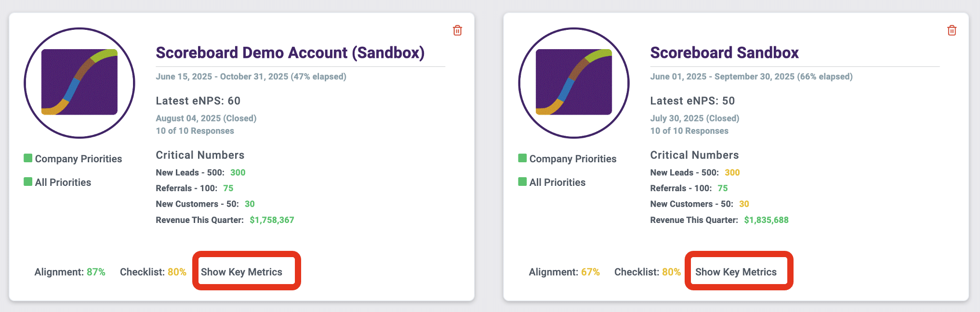The height and width of the screenshot is (312, 980).
Task: Click Checklist 80% on Scoreboard Sandbox card
Action: click(x=648, y=272)
